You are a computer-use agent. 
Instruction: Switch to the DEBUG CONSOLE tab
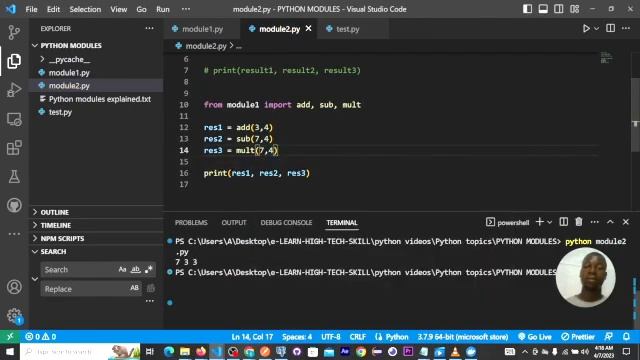coord(286,222)
